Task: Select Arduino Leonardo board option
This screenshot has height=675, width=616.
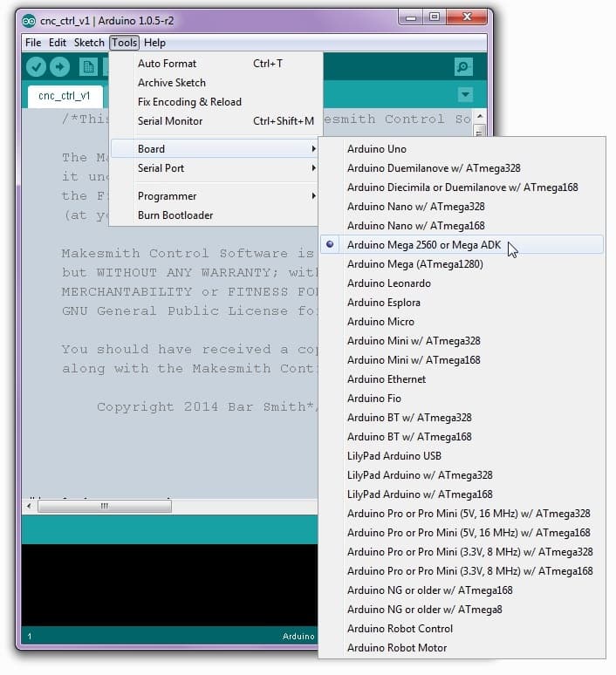Action: pos(388,283)
